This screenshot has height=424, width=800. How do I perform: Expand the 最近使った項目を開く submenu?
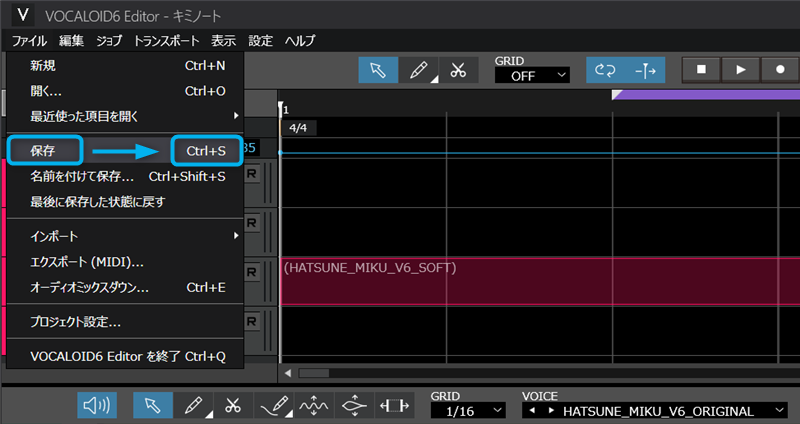coord(126,116)
